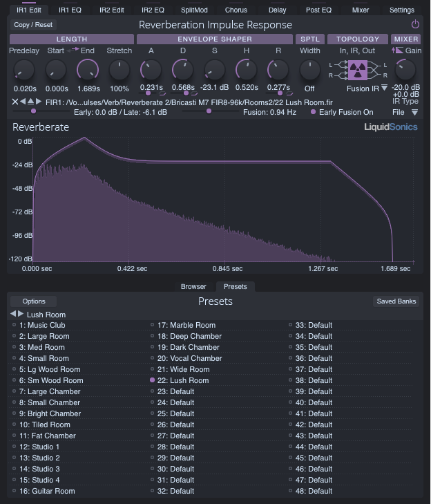Click the envelope A (attack) knob
The width and height of the screenshot is (431, 504).
point(151,70)
